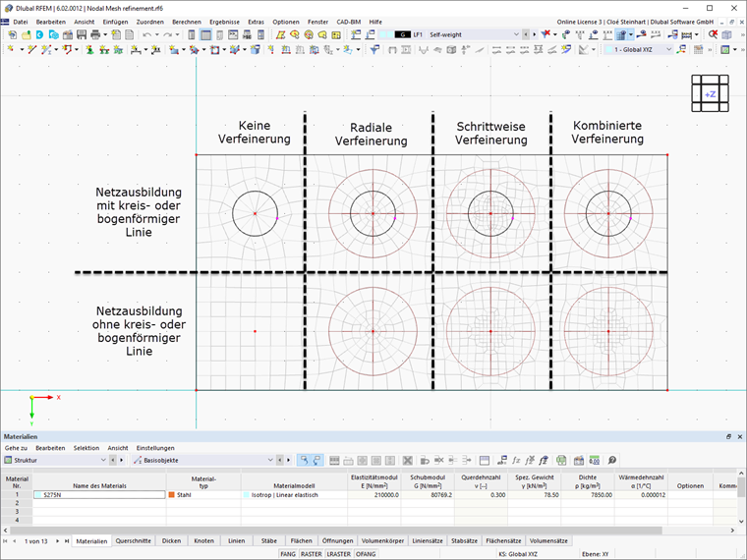Create a new model with the new-file icon

[x=13, y=34]
